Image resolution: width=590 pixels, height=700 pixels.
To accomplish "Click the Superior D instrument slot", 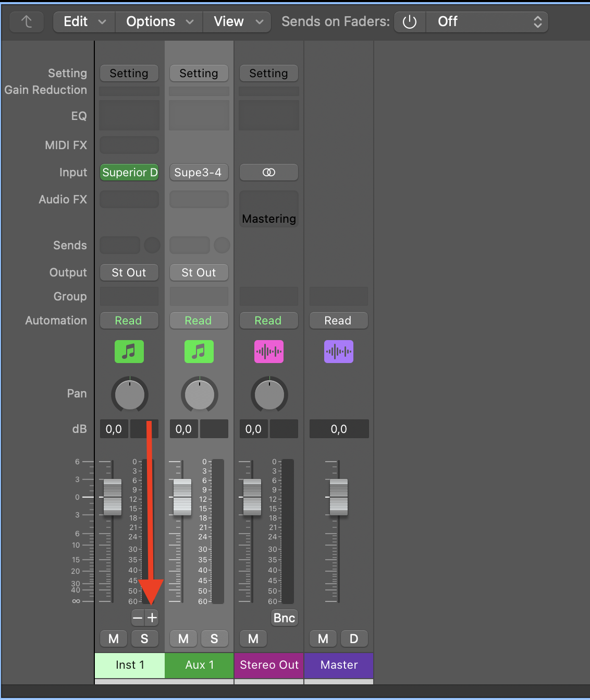I will point(129,172).
